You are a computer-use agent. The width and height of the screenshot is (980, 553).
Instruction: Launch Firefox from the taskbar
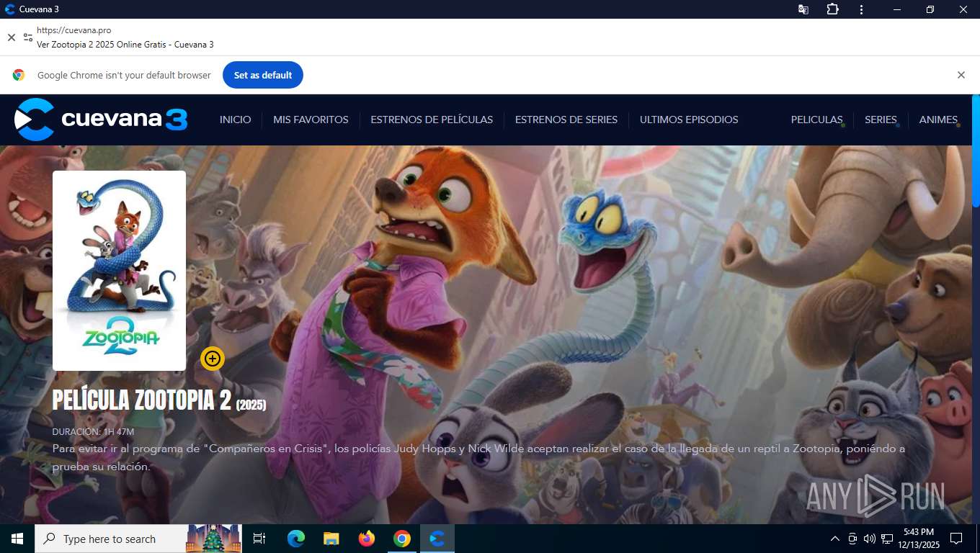[367, 539]
